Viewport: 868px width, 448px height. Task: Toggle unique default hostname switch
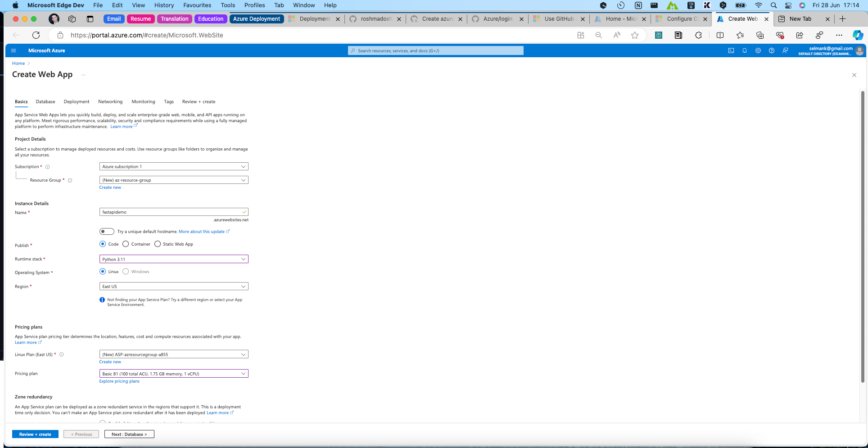pos(107,232)
